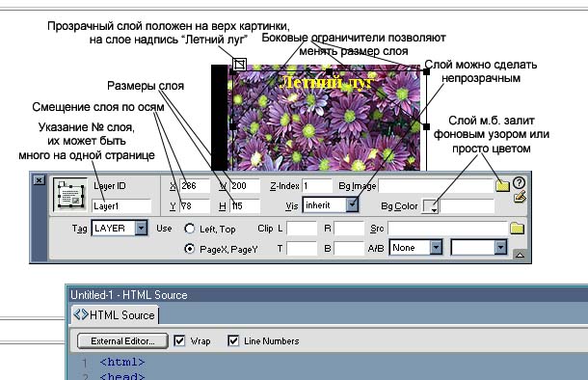The image size is (588, 380).
Task: Click the Clip L field
Action: [302, 228]
